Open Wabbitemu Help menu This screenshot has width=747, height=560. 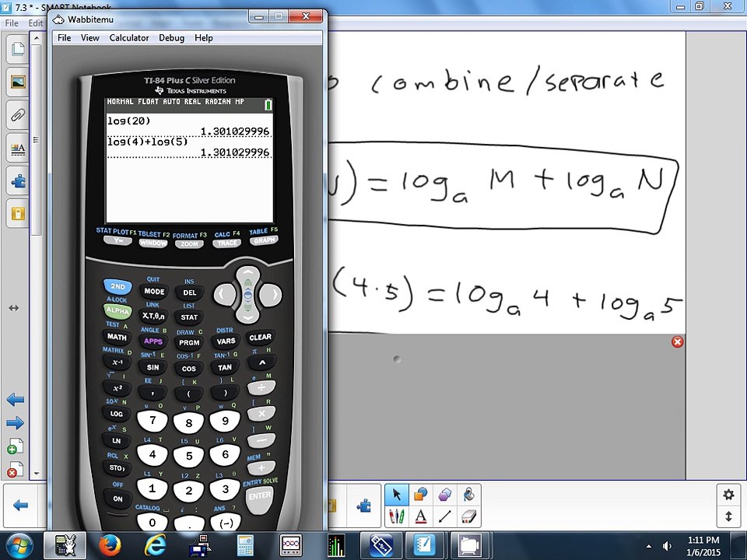pos(203,38)
